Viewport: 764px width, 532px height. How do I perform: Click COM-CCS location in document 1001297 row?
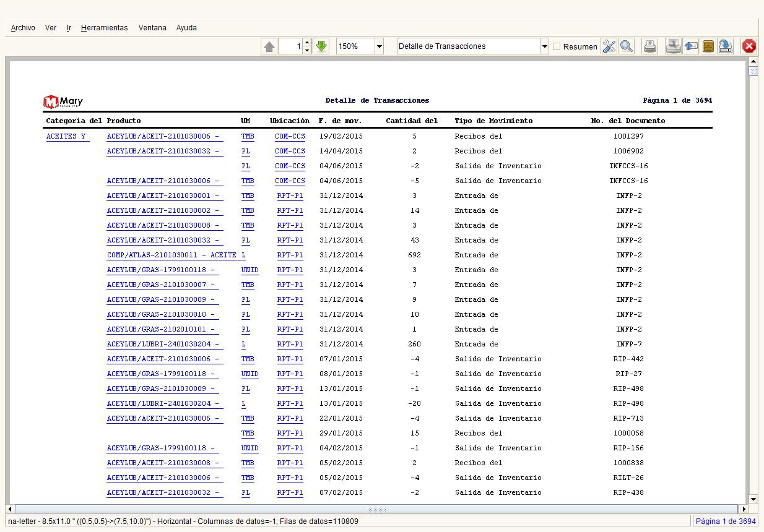290,136
